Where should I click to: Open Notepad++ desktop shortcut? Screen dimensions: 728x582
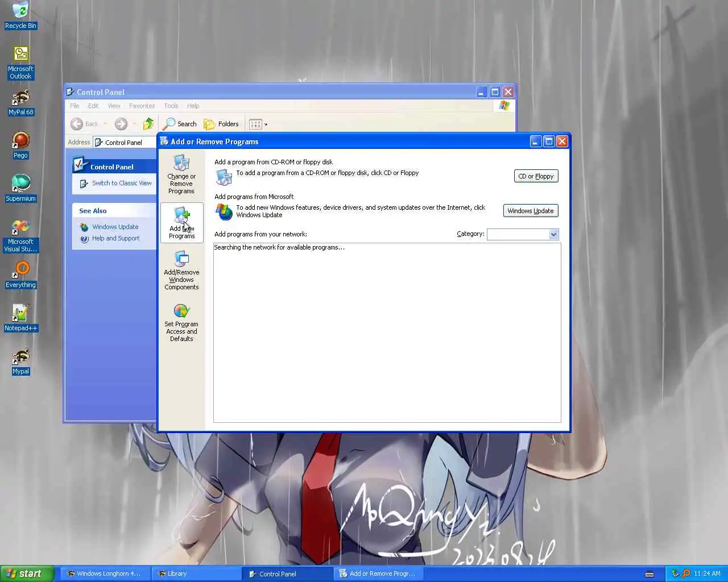[20, 318]
